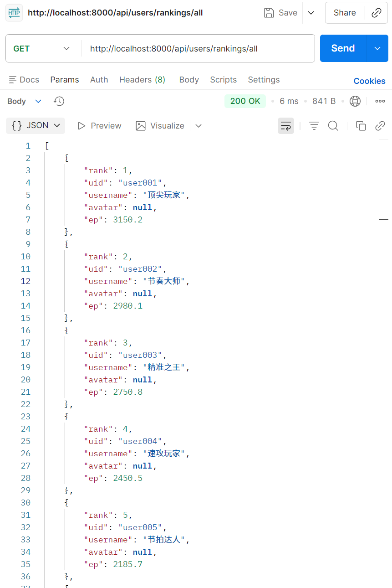
Task: Copy the response body to clipboard
Action: (361, 126)
